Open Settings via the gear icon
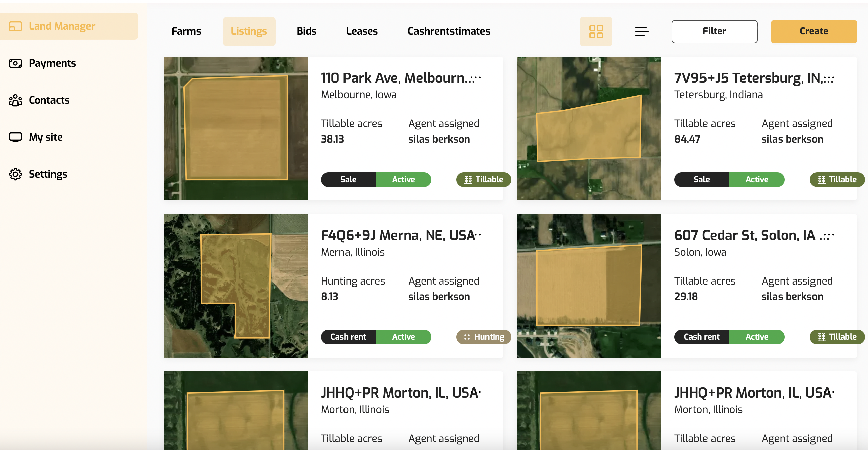Screen dimensions: 868x450 tap(15, 174)
